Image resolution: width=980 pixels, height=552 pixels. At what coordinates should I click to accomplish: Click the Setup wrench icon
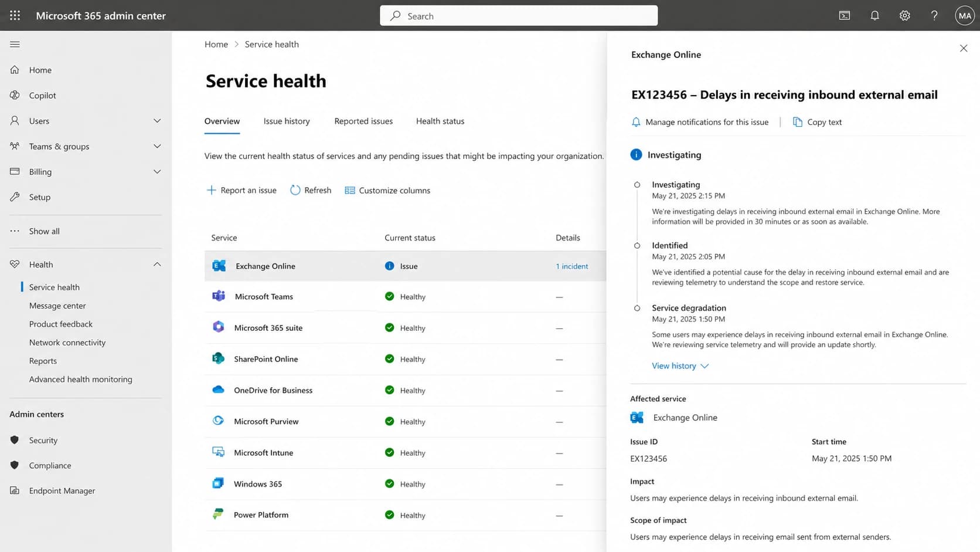point(15,197)
